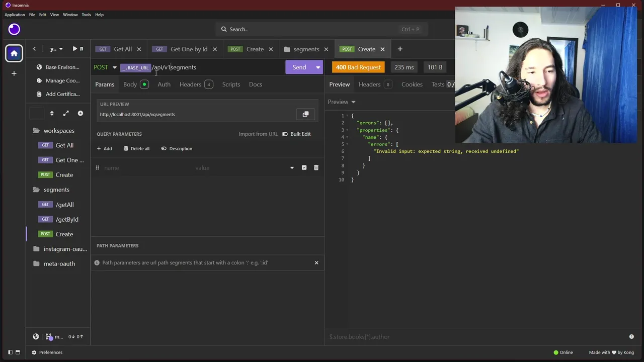
Task: Click the parameter name input field
Action: pyautogui.click(x=146, y=168)
